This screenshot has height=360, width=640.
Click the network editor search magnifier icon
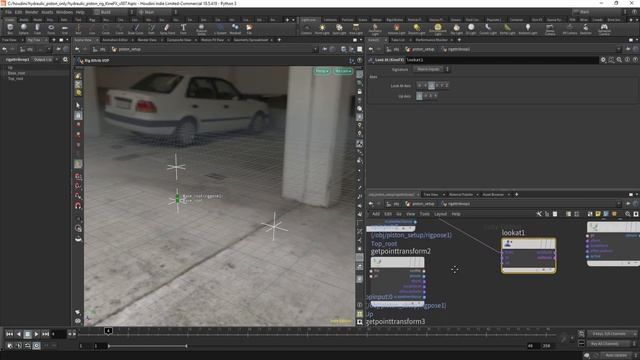point(628,214)
